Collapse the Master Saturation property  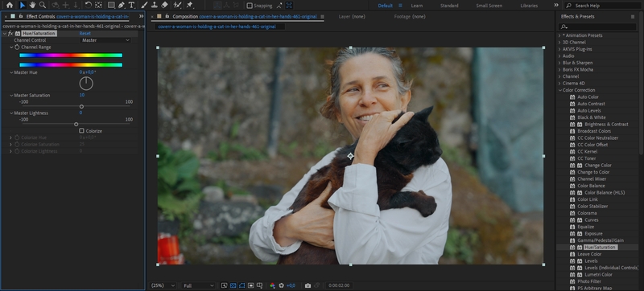[11, 95]
